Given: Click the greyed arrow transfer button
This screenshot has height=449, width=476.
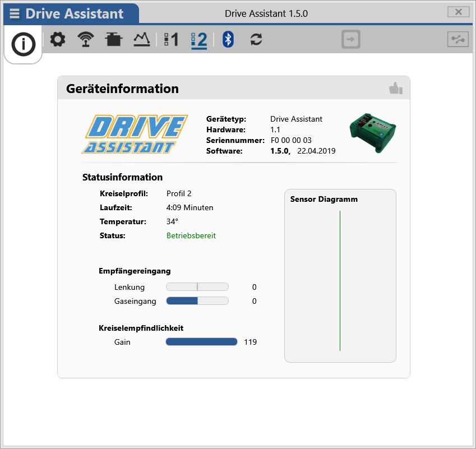Looking at the screenshot, I should (351, 39).
